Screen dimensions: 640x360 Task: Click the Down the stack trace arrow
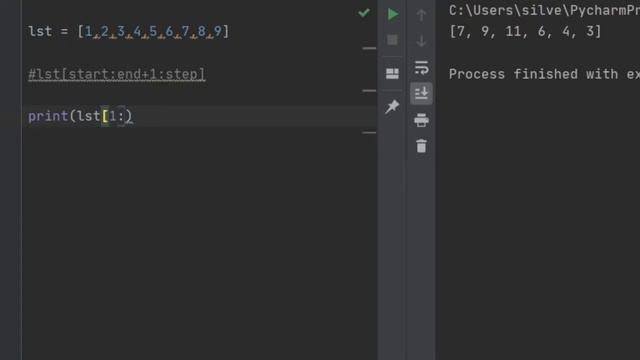(x=421, y=41)
